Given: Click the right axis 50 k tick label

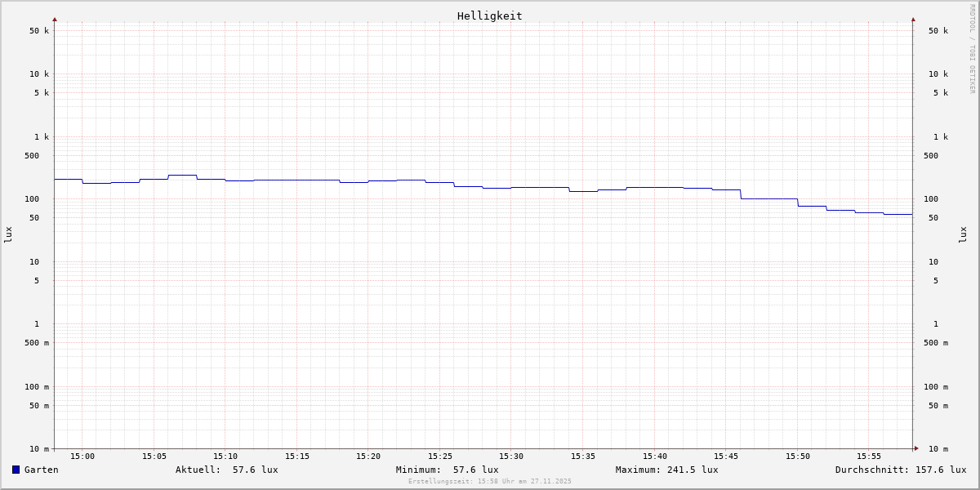Looking at the screenshot, I should tap(938, 31).
